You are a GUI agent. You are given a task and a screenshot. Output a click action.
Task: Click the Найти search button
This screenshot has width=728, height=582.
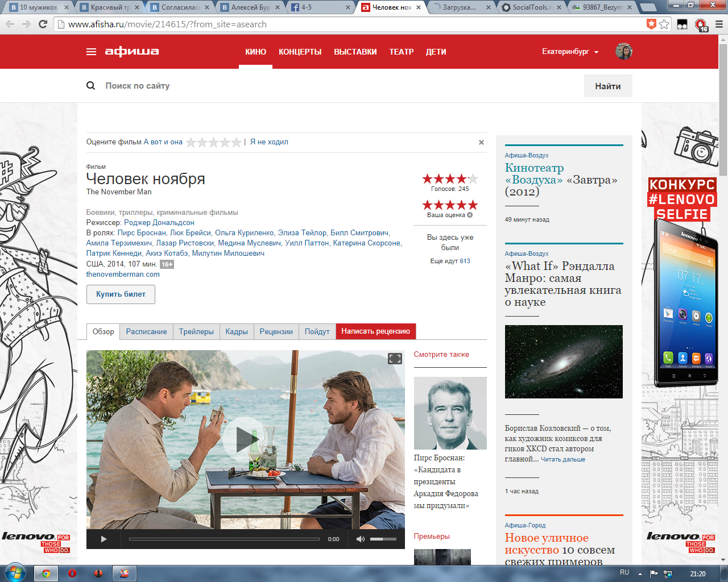click(608, 86)
